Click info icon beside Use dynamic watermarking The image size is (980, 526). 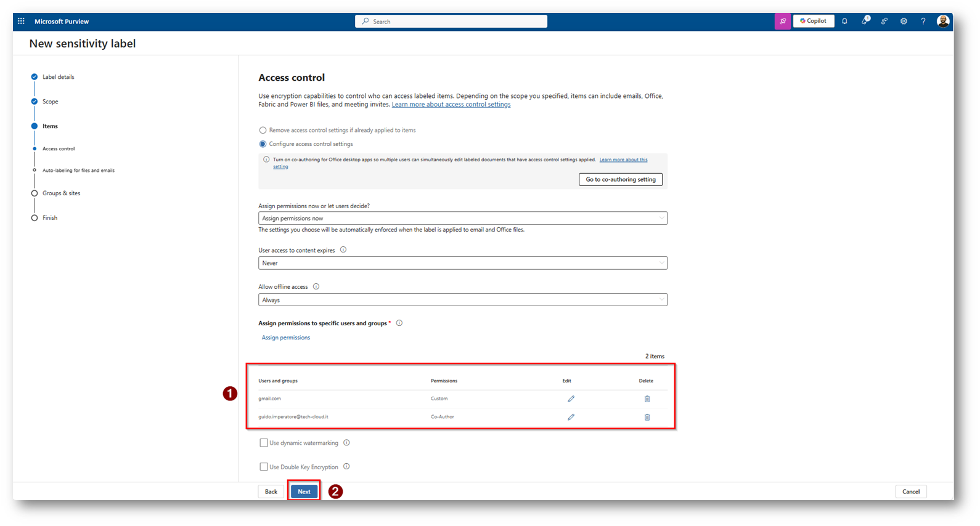coord(346,442)
